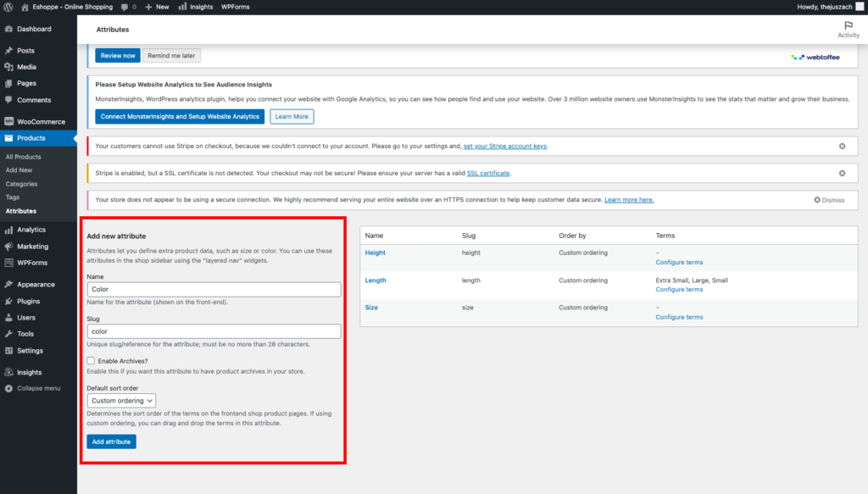Configure terms for the Size attribute
This screenshot has height=494, width=868.
[679, 317]
